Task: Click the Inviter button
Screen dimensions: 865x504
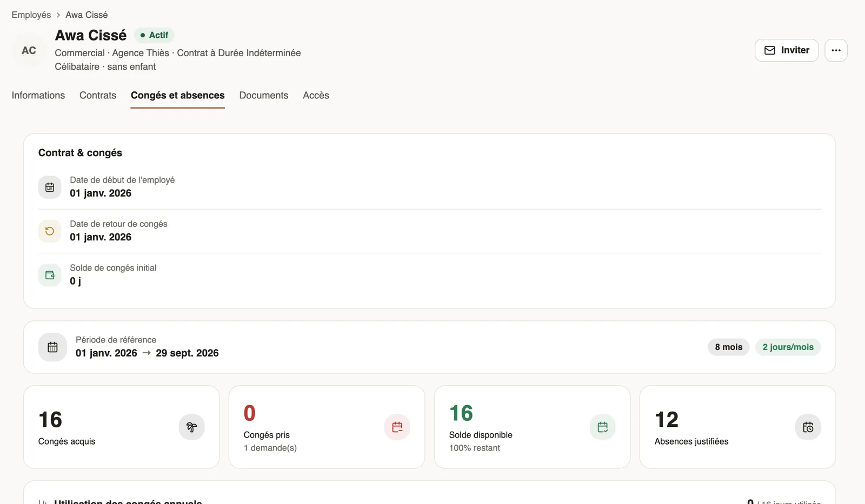Action: 787,50
